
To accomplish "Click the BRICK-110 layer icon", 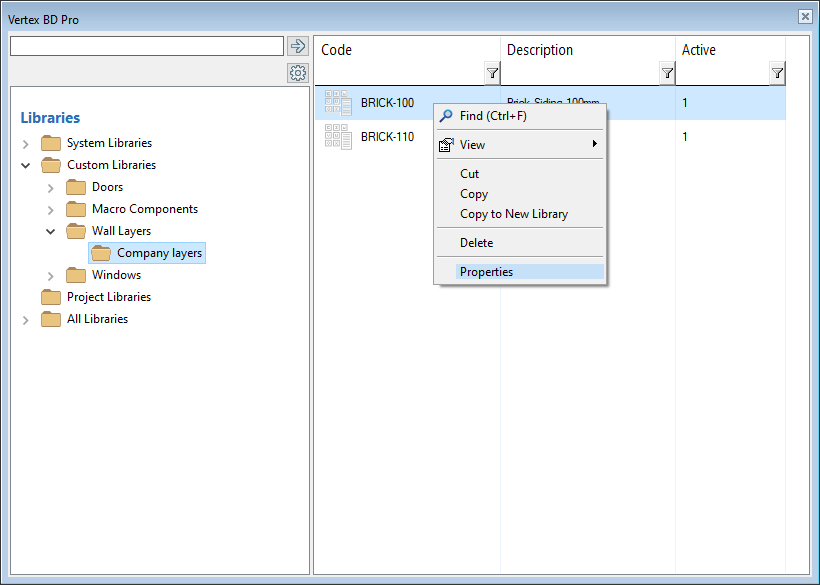I will pos(338,137).
